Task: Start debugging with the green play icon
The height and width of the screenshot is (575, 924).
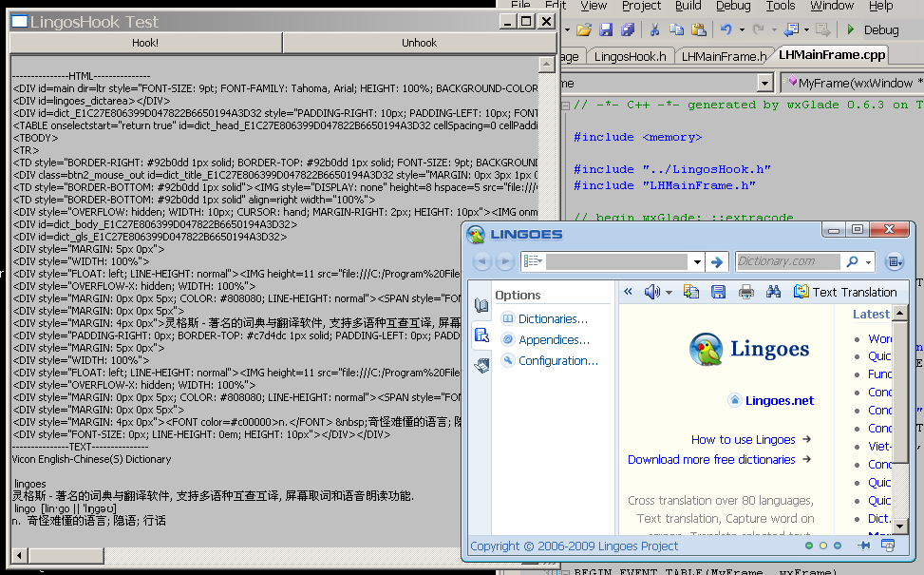Action: pyautogui.click(x=850, y=29)
